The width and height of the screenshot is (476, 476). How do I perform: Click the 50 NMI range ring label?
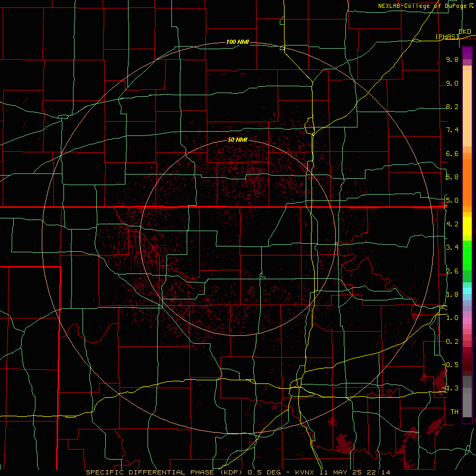point(237,140)
